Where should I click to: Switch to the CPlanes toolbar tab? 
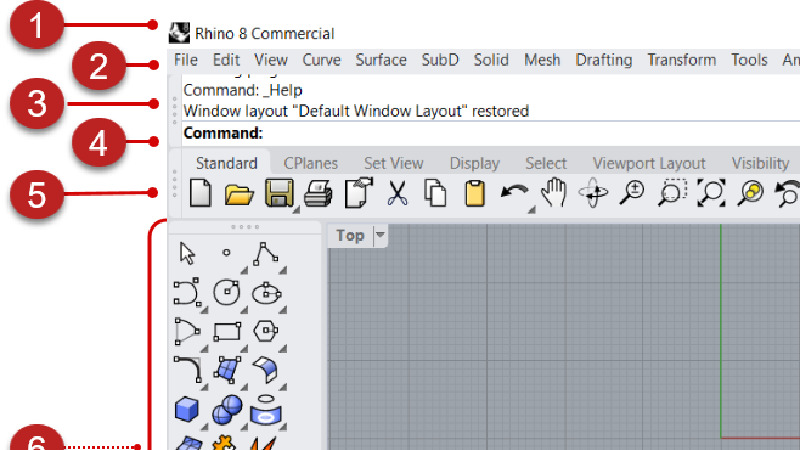point(311,163)
